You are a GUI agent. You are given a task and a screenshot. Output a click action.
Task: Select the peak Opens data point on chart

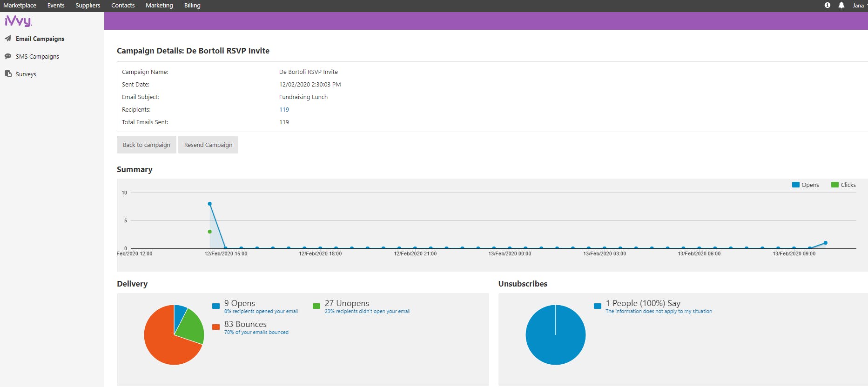pos(210,204)
